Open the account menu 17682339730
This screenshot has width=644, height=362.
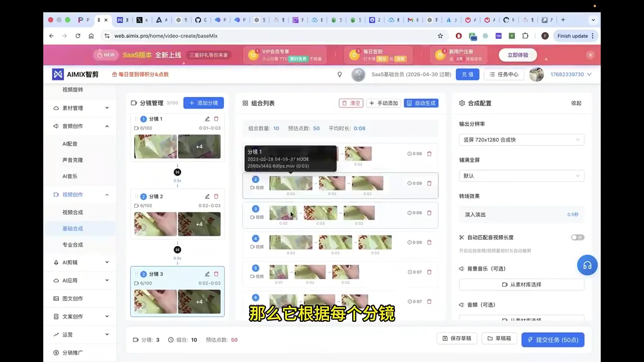pos(571,74)
